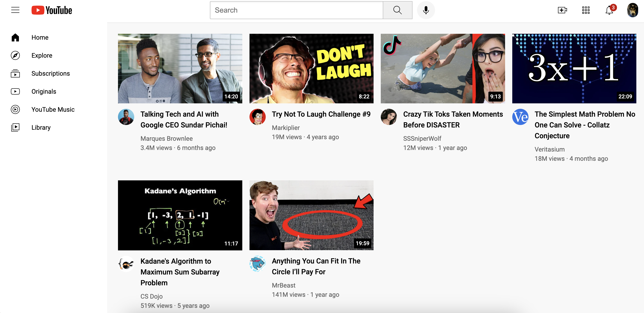Start a voice search with the microphone icon
Viewport: 644px width, 313px height.
[426, 10]
